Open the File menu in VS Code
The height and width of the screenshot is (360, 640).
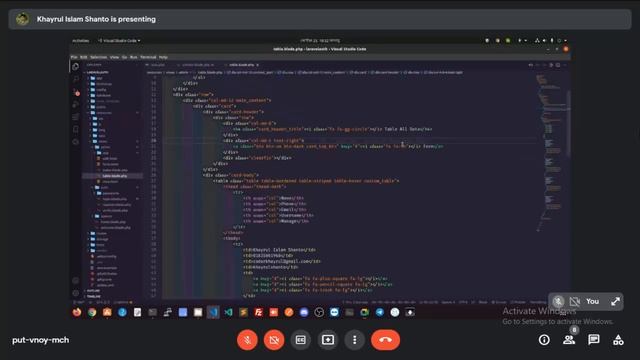pyautogui.click(x=74, y=57)
